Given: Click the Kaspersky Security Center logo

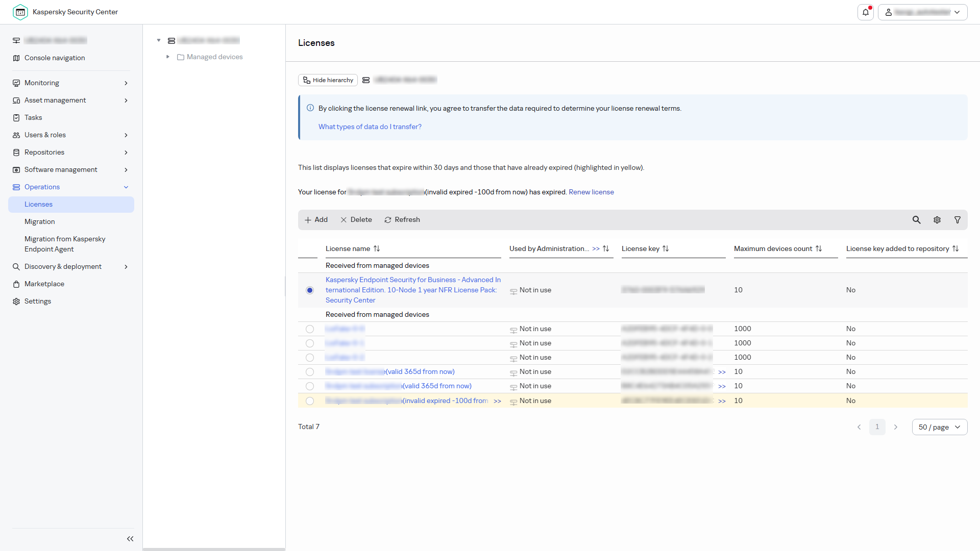Looking at the screenshot, I should pos(20,12).
